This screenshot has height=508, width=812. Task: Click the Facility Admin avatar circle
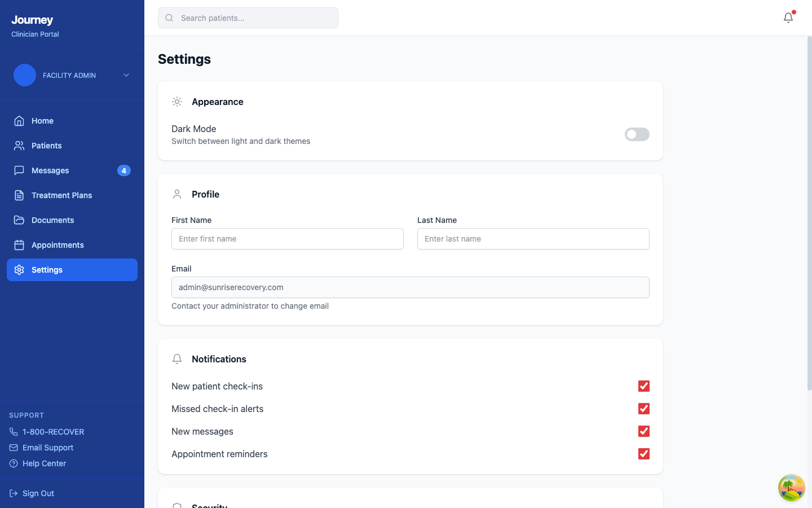coord(25,75)
